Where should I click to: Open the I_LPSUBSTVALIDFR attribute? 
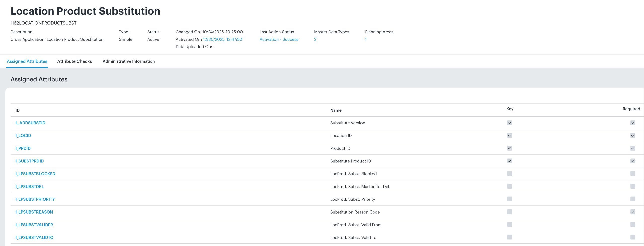34,225
